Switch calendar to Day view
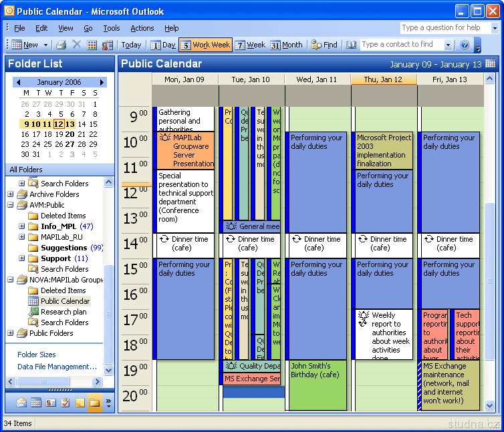 162,45
